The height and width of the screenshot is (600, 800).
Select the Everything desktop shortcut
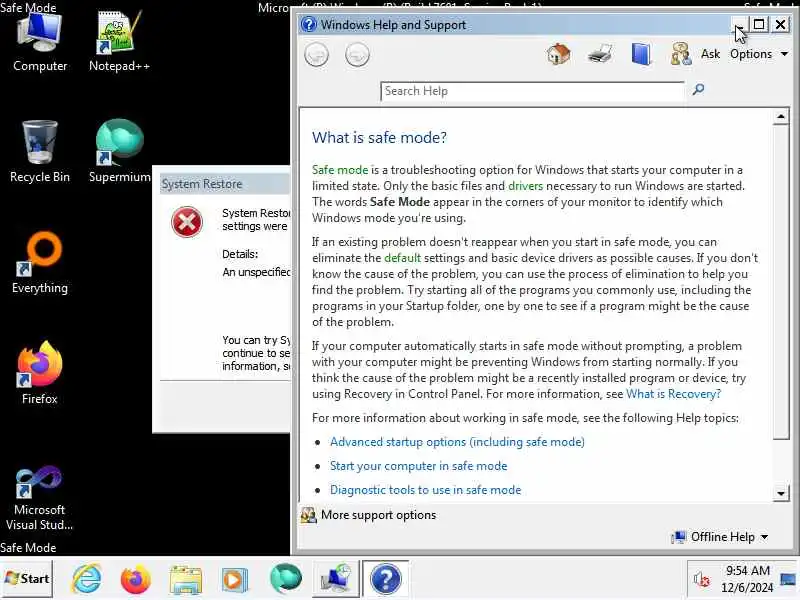tap(40, 263)
